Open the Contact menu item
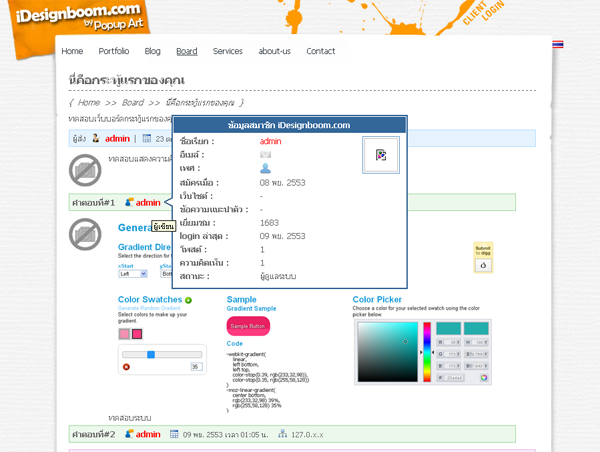The height and width of the screenshot is (452, 600). point(321,51)
